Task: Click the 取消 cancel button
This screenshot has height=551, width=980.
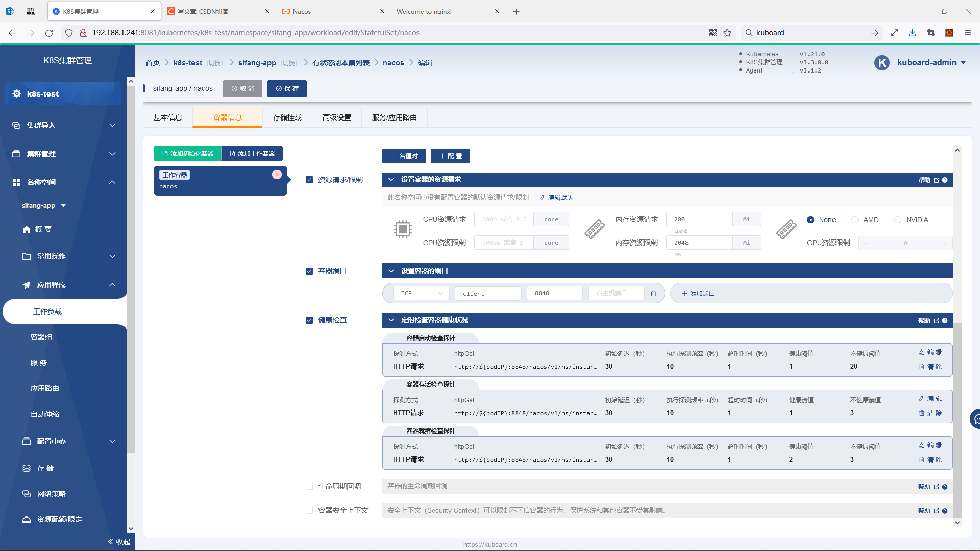Action: 242,89
